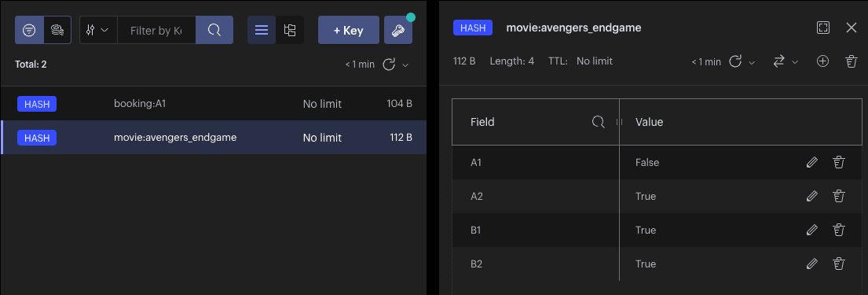Edit value of field B1
The height and width of the screenshot is (295, 868).
coord(811,230)
